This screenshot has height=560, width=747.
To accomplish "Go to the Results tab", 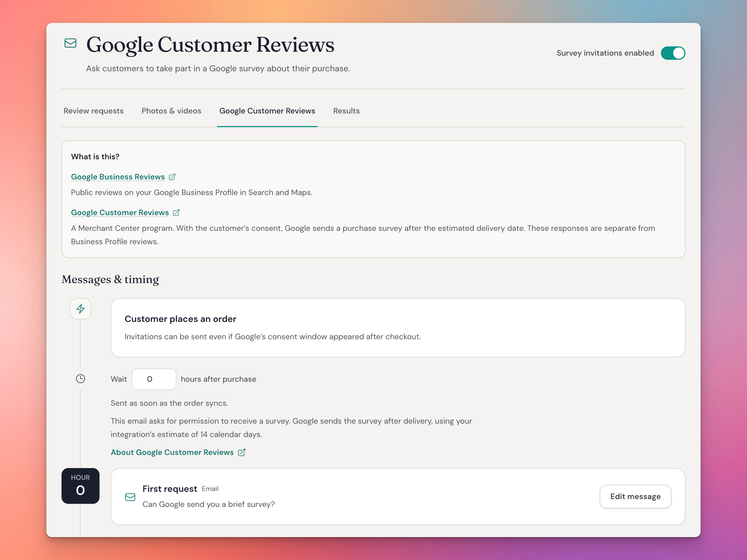I will click(346, 111).
